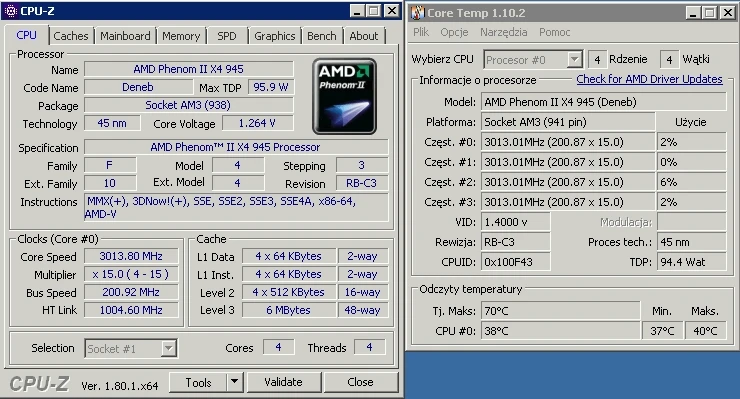Click the Bus Speed value '200.92 MHz'
This screenshot has height=399, width=740.
tap(131, 292)
